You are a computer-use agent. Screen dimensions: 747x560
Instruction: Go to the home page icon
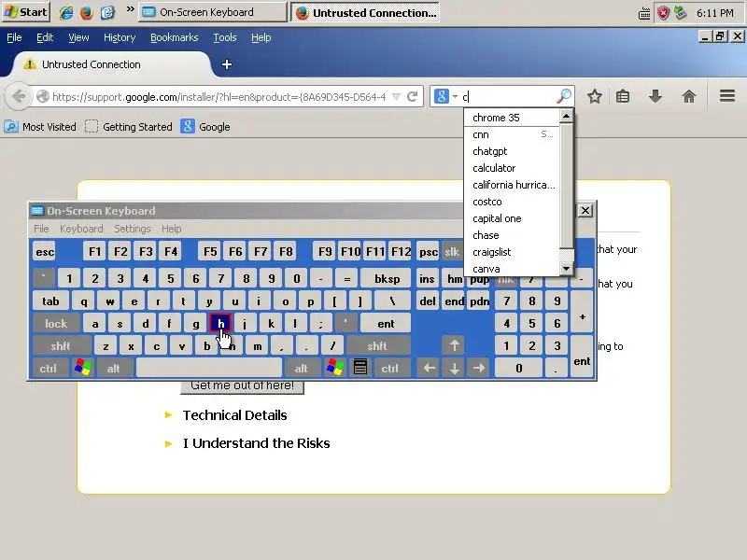[689, 97]
